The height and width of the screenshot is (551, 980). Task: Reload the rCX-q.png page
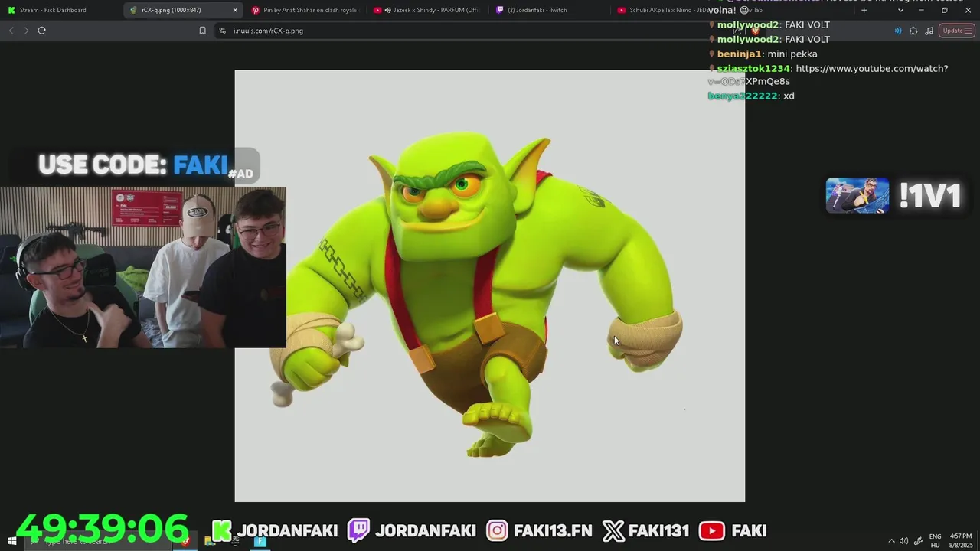[42, 31]
